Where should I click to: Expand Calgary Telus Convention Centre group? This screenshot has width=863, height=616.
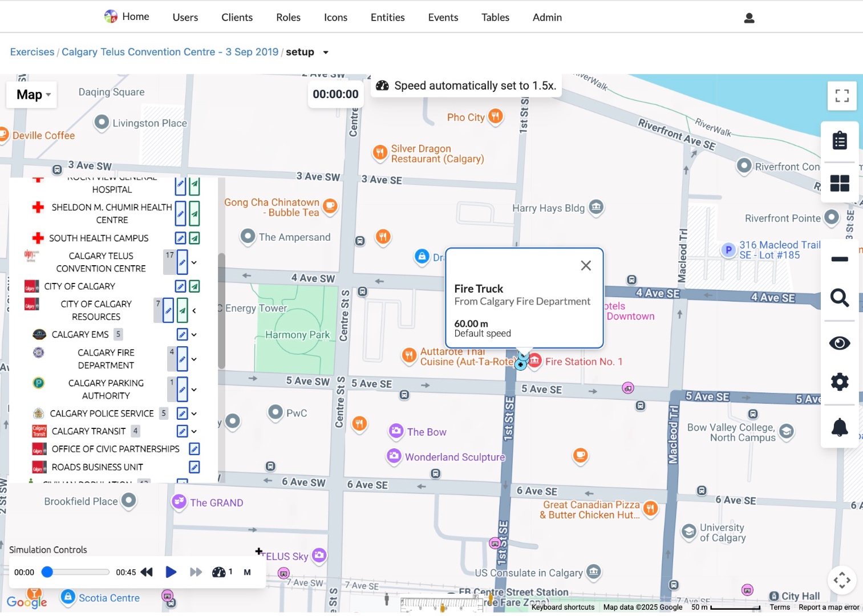pyautogui.click(x=194, y=262)
